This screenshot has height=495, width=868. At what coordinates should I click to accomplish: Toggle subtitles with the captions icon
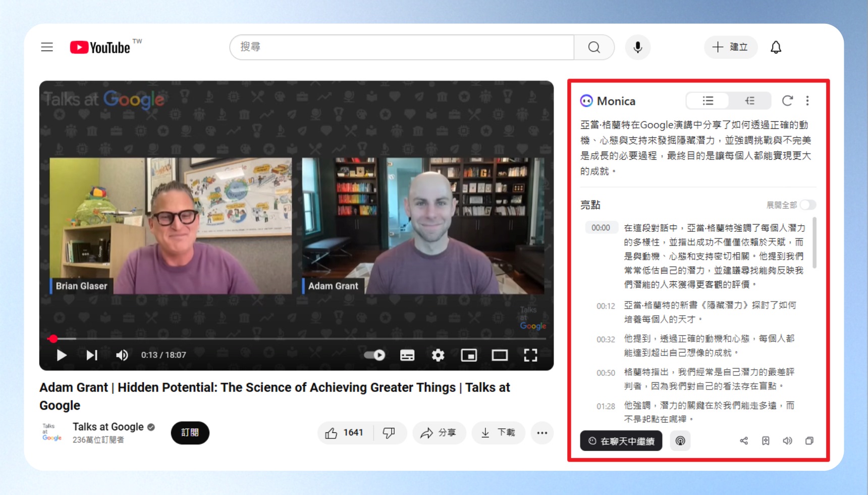point(407,355)
